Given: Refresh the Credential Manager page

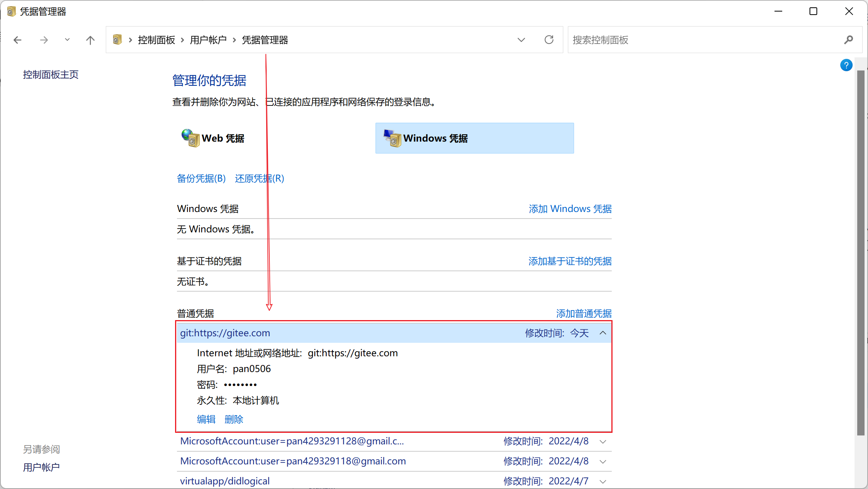Looking at the screenshot, I should coord(549,40).
